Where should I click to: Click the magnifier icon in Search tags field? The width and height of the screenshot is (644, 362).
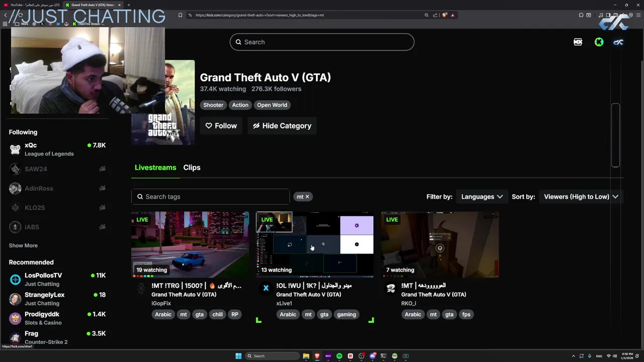tap(140, 197)
